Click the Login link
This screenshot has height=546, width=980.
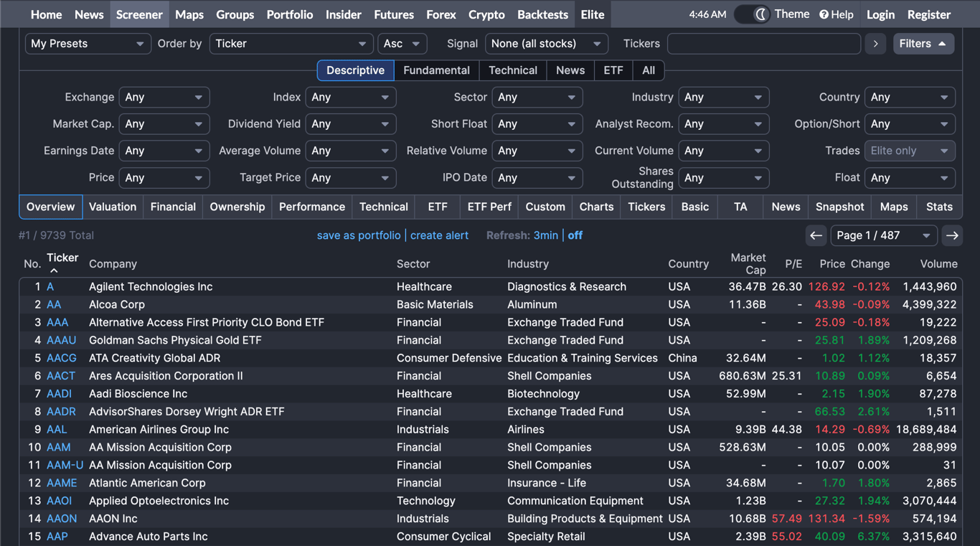coord(880,14)
